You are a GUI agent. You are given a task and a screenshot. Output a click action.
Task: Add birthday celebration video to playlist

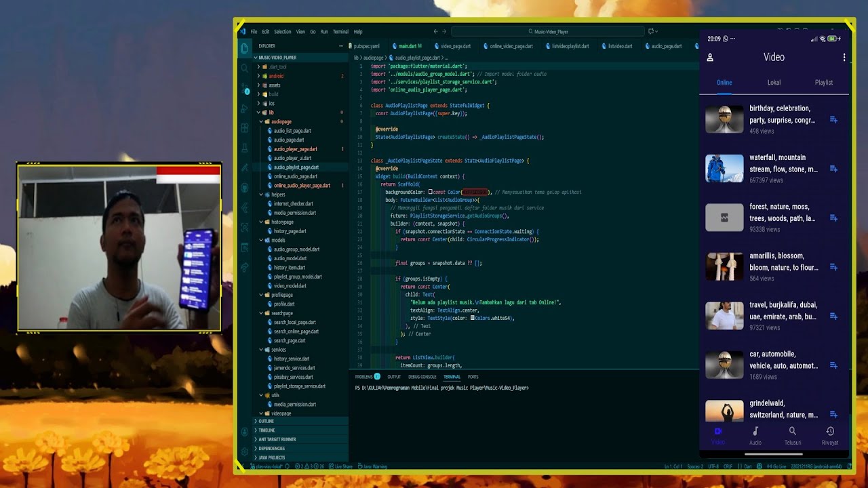(833, 120)
